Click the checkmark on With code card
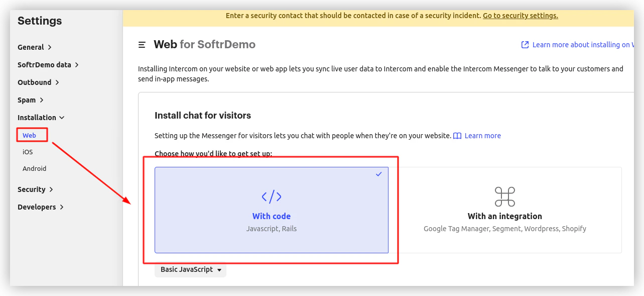Screen dimensions: 644x296 pyautogui.click(x=379, y=174)
